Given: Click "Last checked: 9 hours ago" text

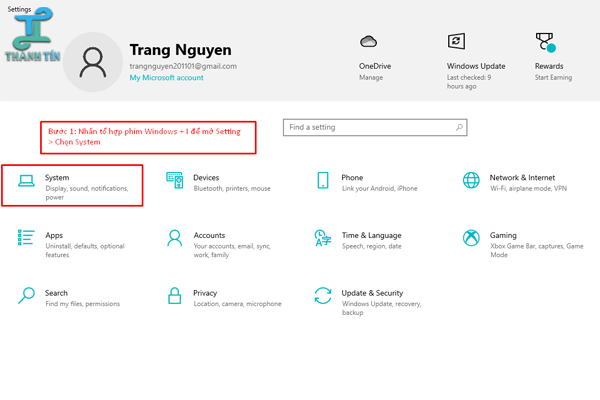Looking at the screenshot, I should tap(469, 82).
